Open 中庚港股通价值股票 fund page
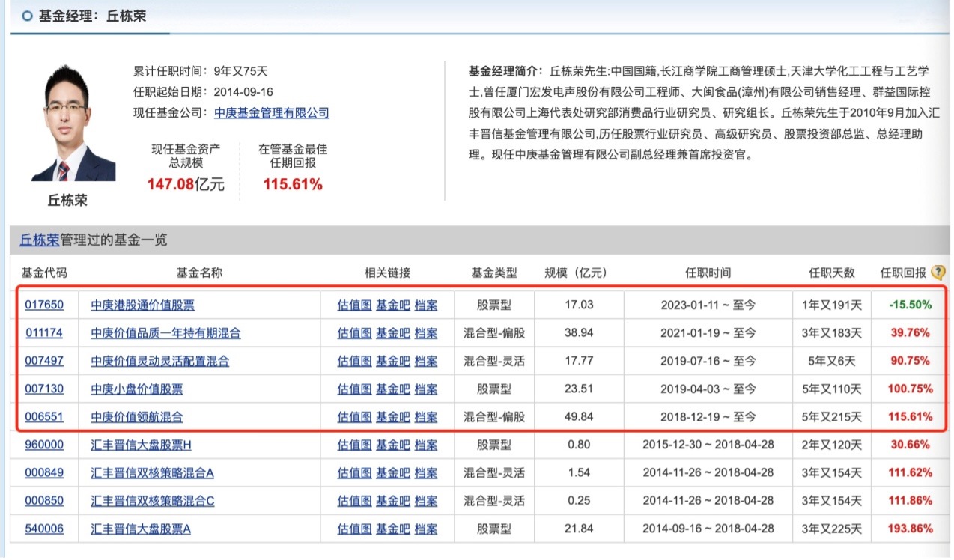This screenshot has height=560, width=954. pyautogui.click(x=143, y=305)
